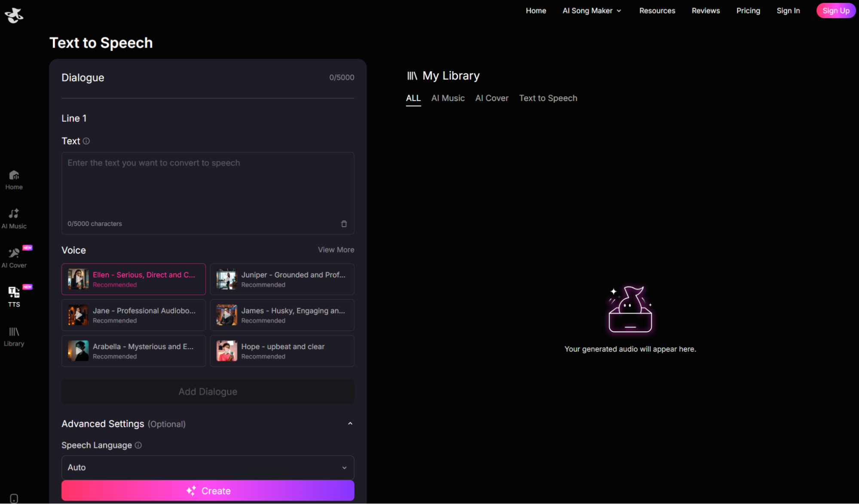Select the James Husky voice card
Viewport: 859px width, 504px height.
(x=282, y=315)
